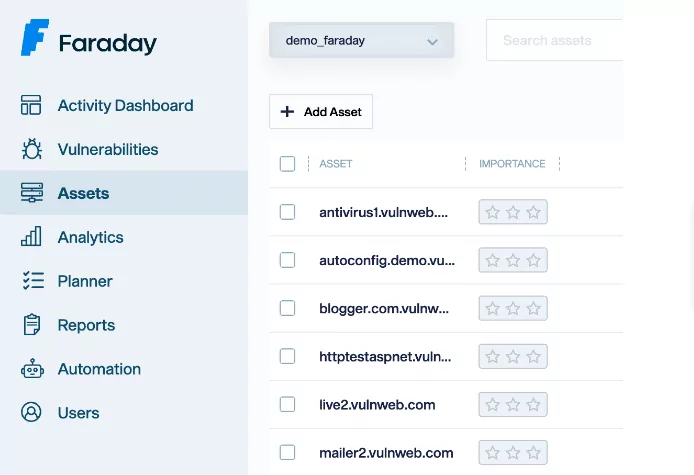694x475 pixels.
Task: Click the Reports clipboard icon
Action: pos(31,325)
